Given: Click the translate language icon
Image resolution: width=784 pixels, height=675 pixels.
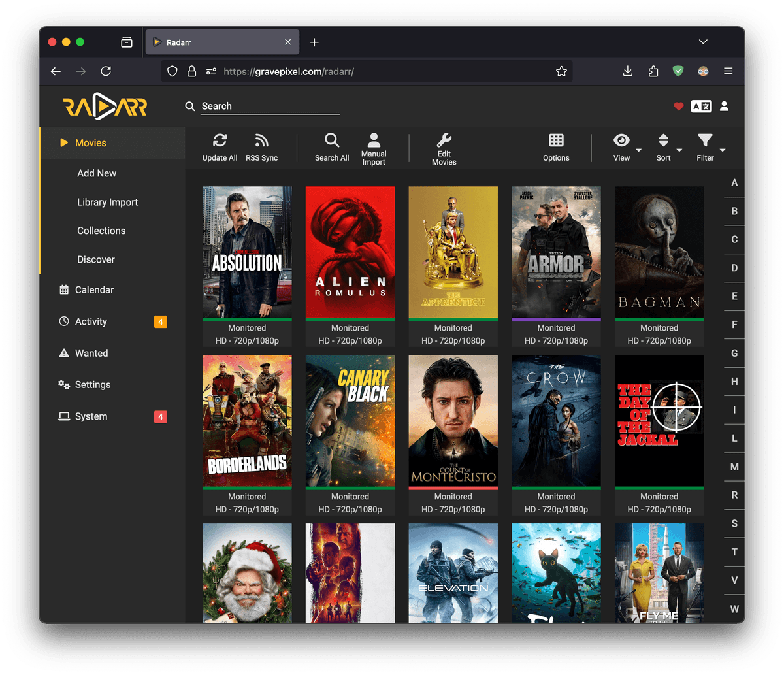Looking at the screenshot, I should (702, 107).
